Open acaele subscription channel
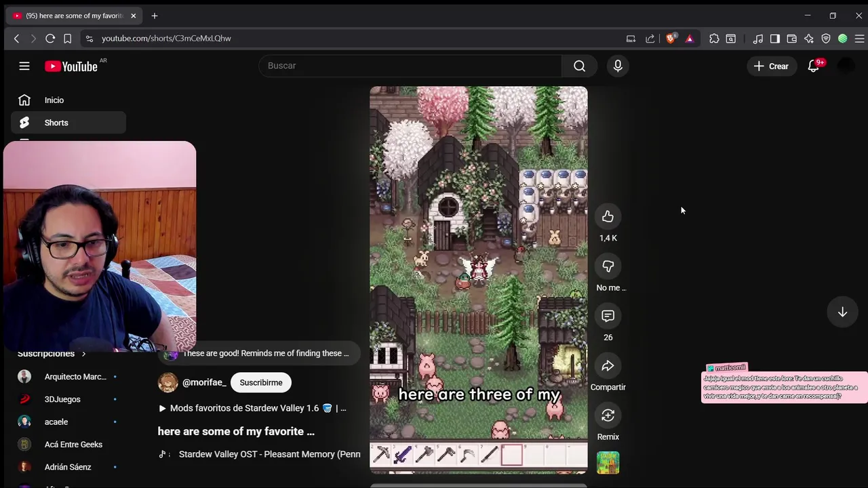 click(68, 422)
